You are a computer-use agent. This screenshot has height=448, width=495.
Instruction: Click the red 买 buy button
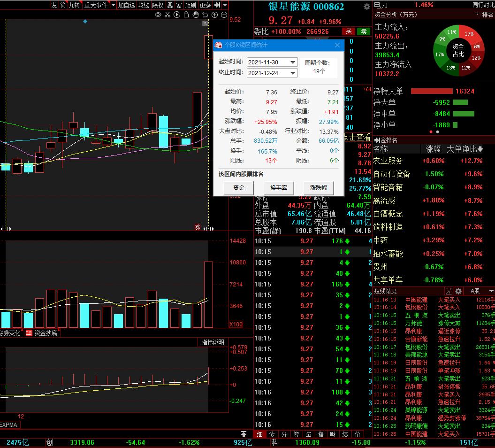point(349,31)
